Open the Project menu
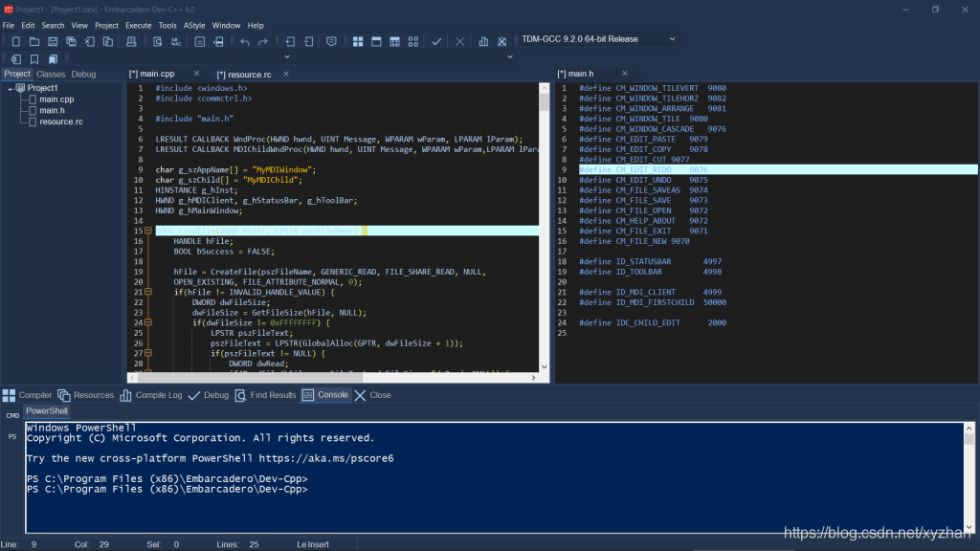Image resolution: width=980 pixels, height=551 pixels. click(106, 26)
